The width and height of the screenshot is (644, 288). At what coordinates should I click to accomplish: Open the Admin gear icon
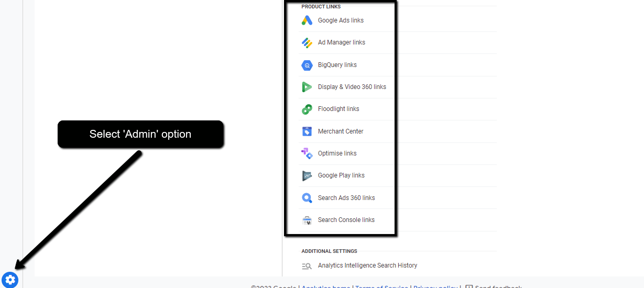(x=10, y=280)
